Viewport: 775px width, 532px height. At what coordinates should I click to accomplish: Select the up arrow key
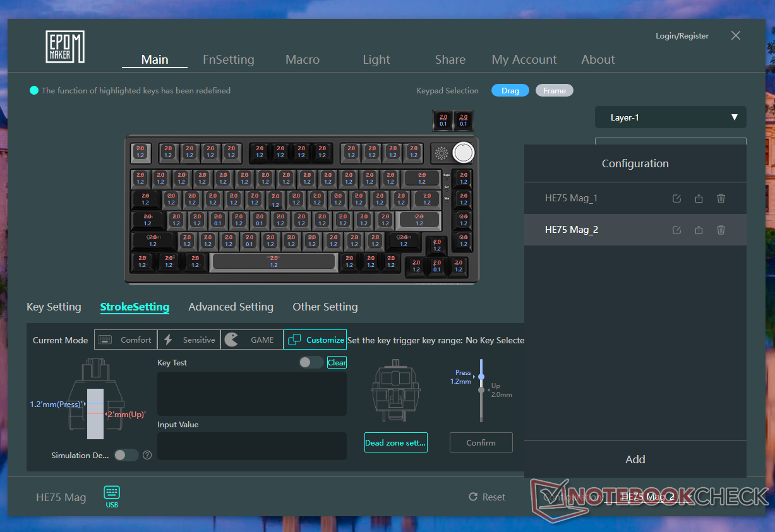(437, 245)
